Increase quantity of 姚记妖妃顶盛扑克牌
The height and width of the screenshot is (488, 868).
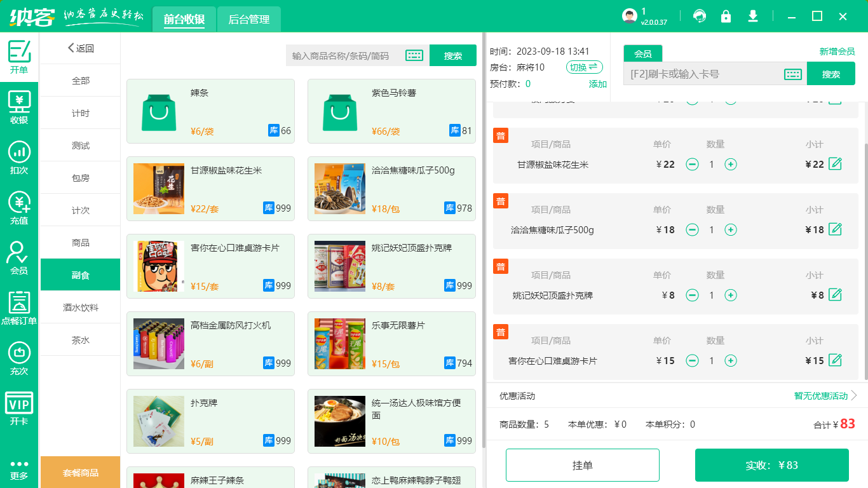point(731,295)
